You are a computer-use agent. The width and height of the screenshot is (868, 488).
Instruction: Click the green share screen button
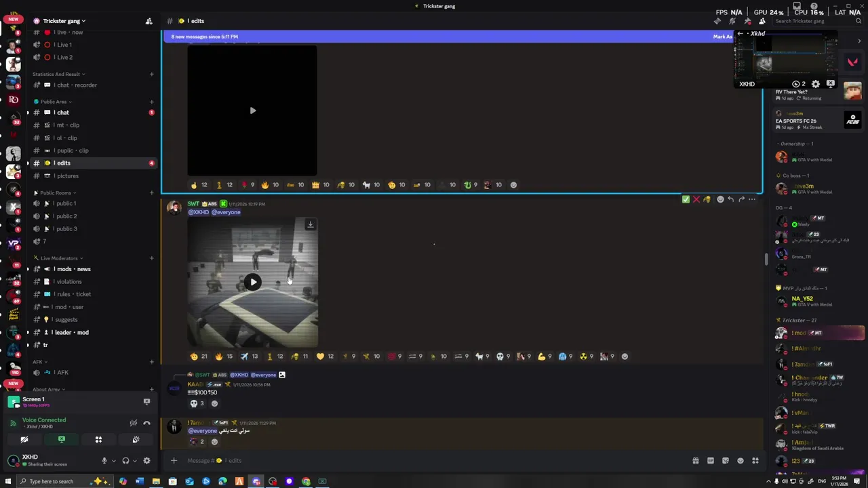(61, 440)
